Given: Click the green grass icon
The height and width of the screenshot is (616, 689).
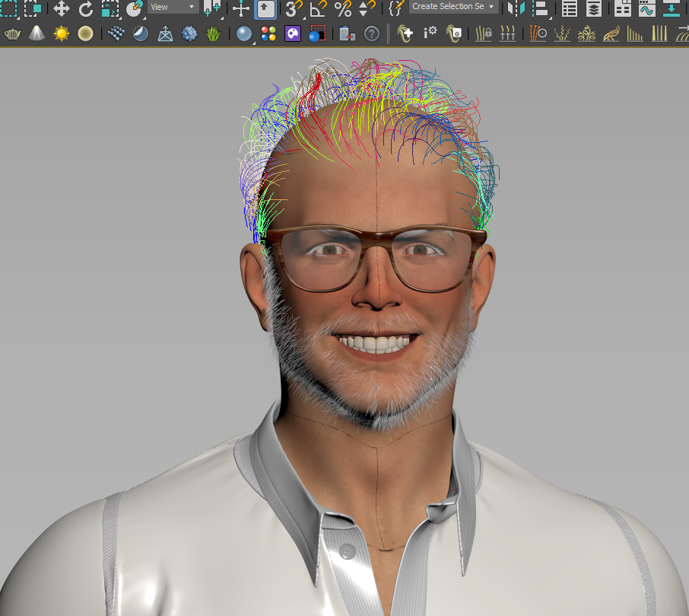Looking at the screenshot, I should click(x=214, y=33).
